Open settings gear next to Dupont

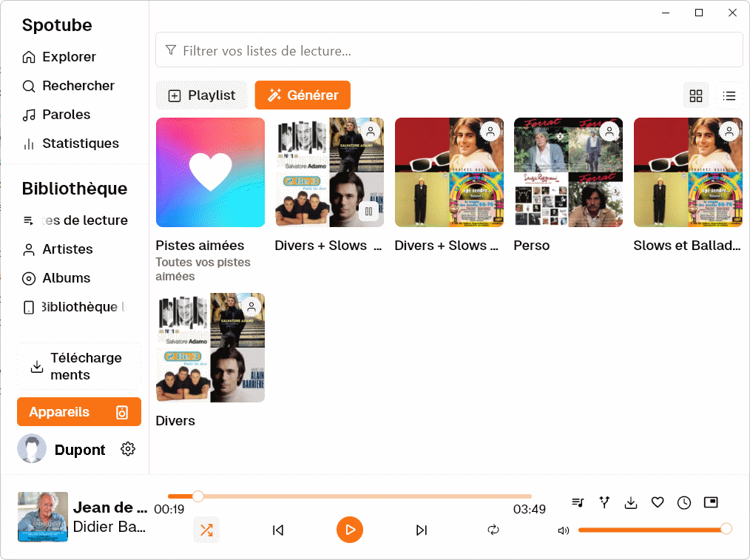pyautogui.click(x=128, y=449)
